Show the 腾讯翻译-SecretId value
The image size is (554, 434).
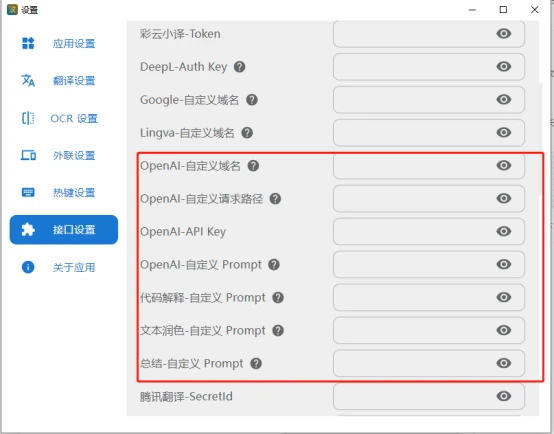(x=503, y=396)
